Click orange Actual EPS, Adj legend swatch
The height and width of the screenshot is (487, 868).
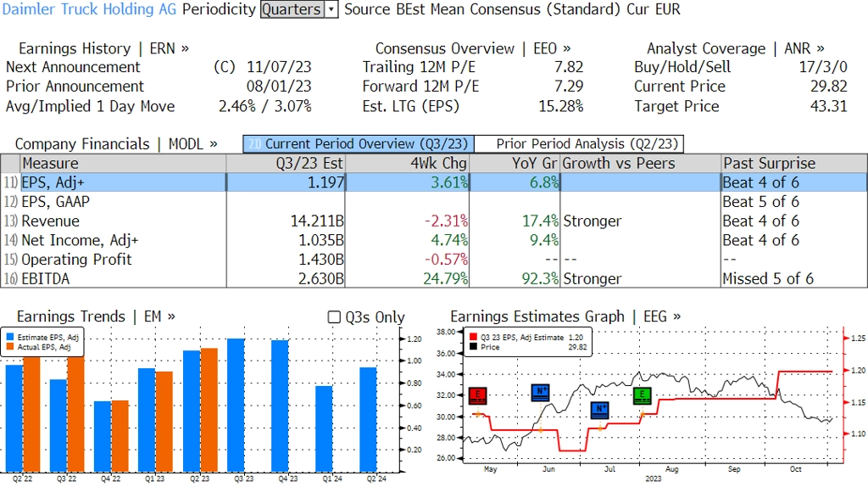pos(10,347)
